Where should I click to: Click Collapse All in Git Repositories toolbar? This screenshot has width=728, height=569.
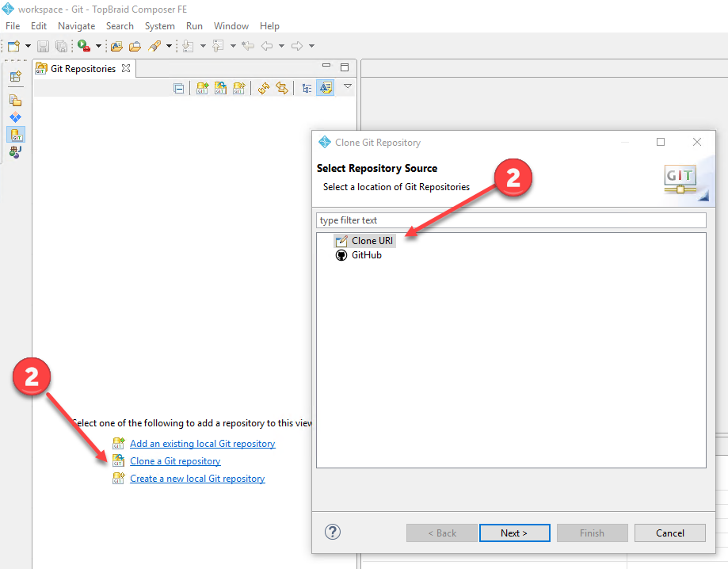(x=179, y=88)
